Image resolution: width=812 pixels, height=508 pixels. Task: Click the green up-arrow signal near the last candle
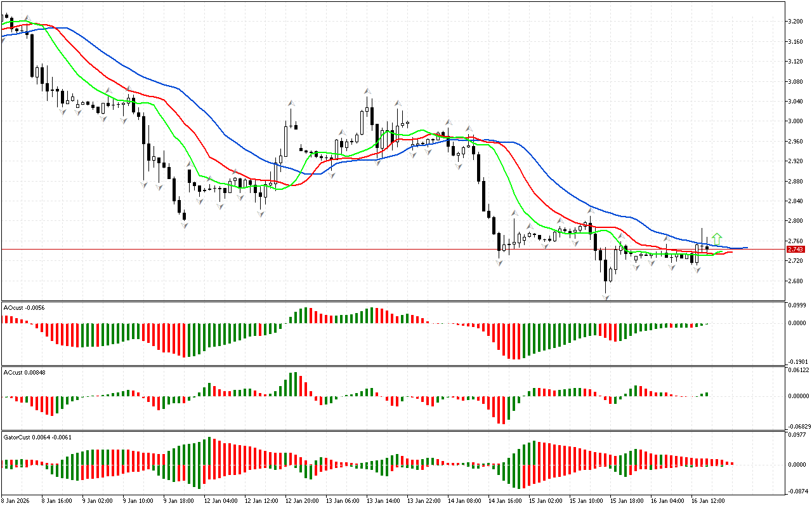coord(717,239)
